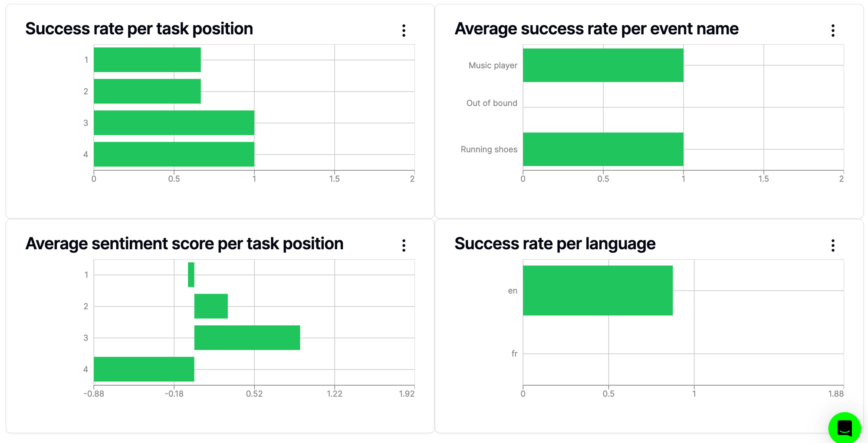Click the Average sentiment score per task position title
Screen dimensions: 868x443
tap(184, 244)
